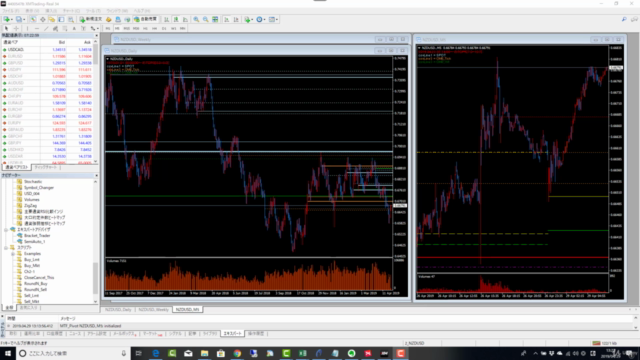Viewport: 640px width, 360px height.
Task: Select the trendline drawing tool
Action: tap(46, 29)
